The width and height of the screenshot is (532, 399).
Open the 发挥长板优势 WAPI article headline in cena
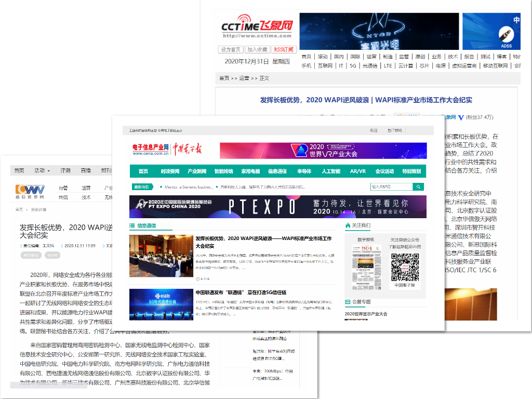[263, 242]
